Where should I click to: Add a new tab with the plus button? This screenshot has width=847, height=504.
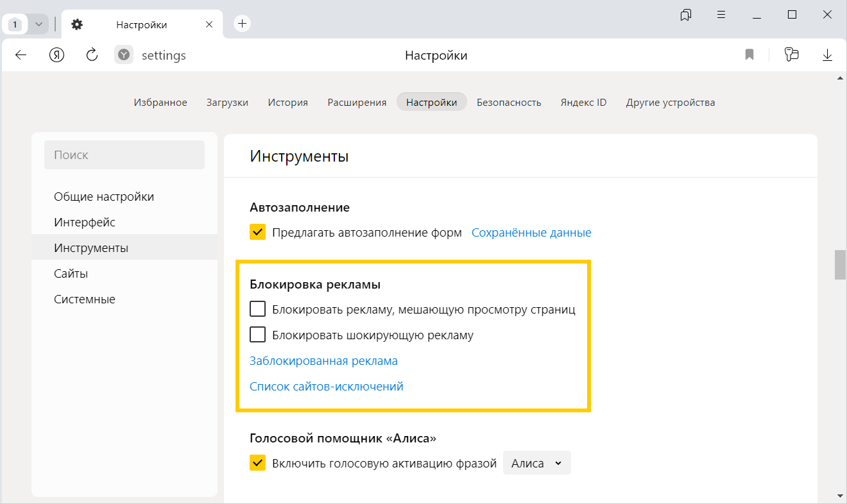click(242, 24)
